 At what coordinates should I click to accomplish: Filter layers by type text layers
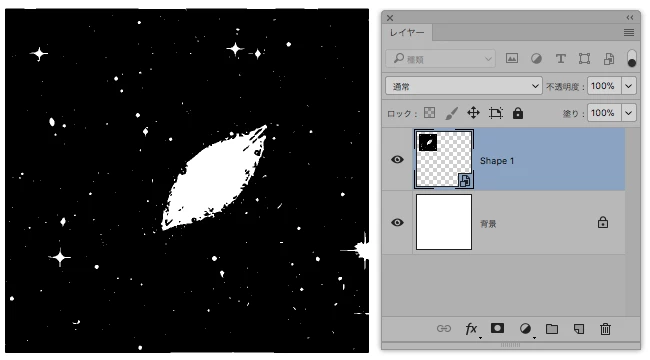pyautogui.click(x=560, y=58)
